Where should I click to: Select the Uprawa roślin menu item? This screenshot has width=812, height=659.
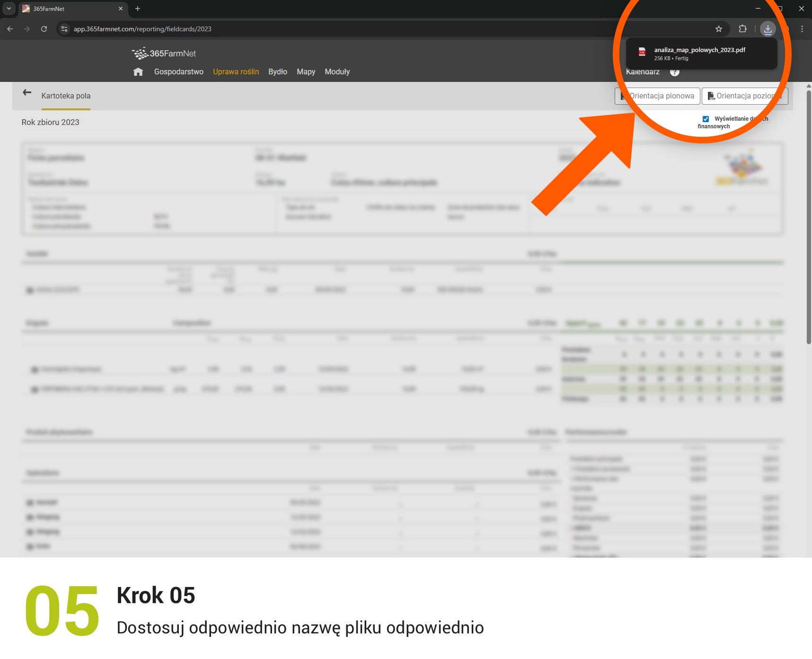point(236,71)
